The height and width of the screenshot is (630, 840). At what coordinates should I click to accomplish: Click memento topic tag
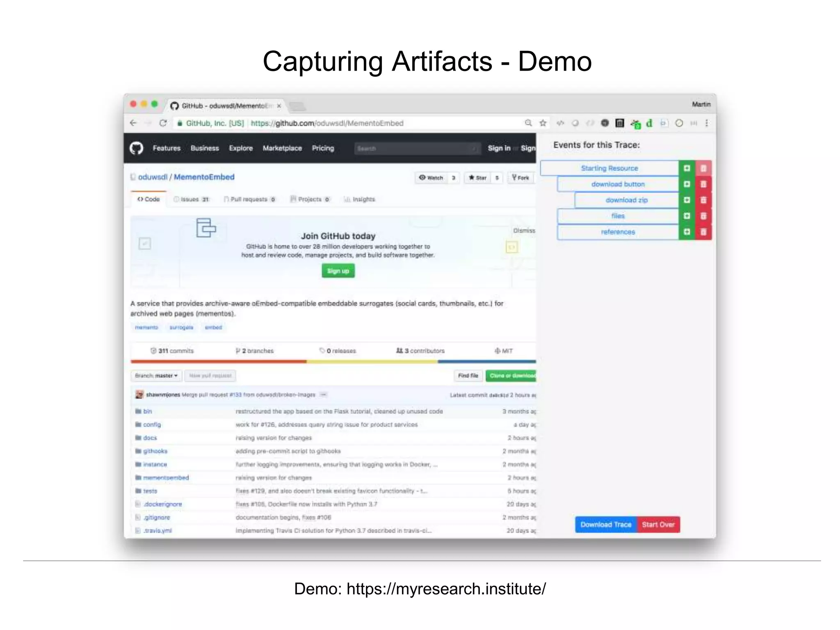146,327
